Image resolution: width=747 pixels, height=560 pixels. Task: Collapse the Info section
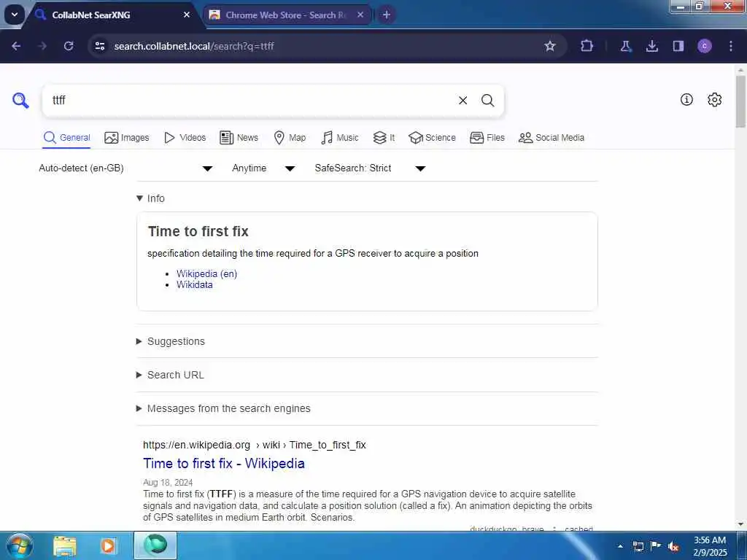coord(150,198)
